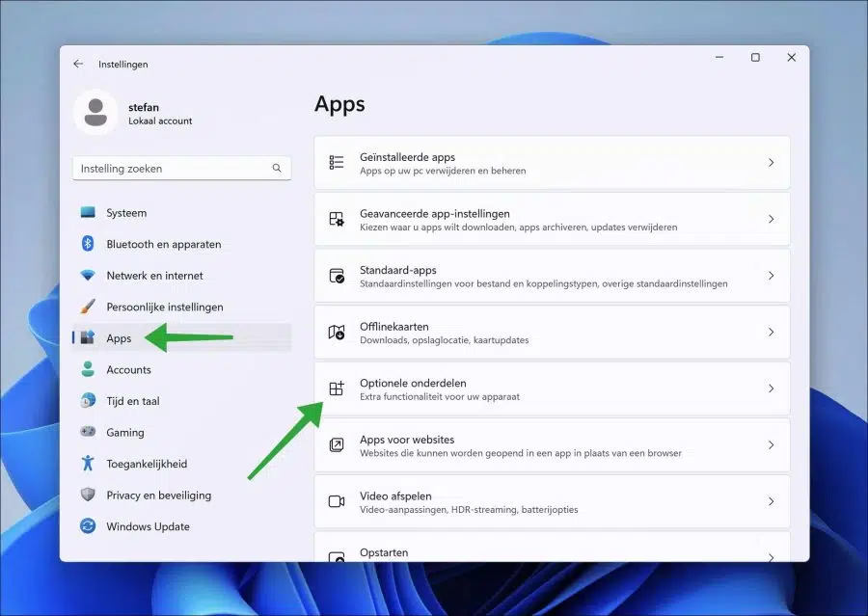
Task: Expand Geïnstalleerde apps via its chevron
Action: click(x=772, y=163)
